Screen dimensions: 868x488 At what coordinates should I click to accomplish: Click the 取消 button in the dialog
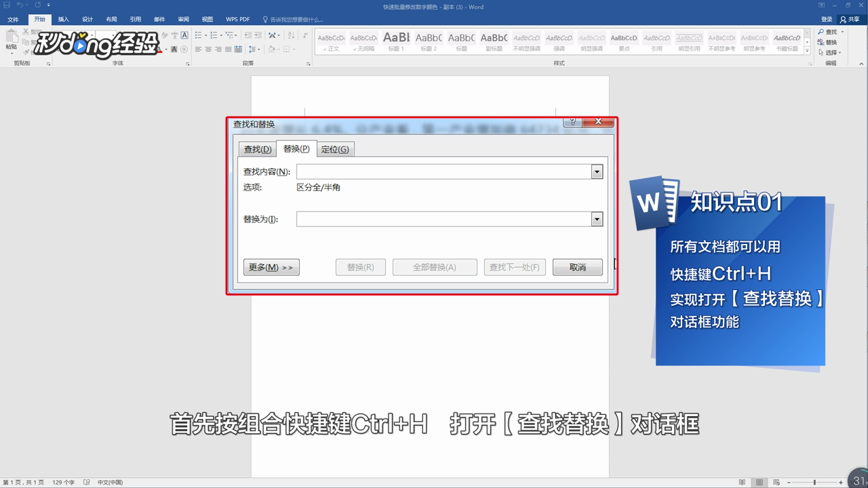pyautogui.click(x=578, y=267)
